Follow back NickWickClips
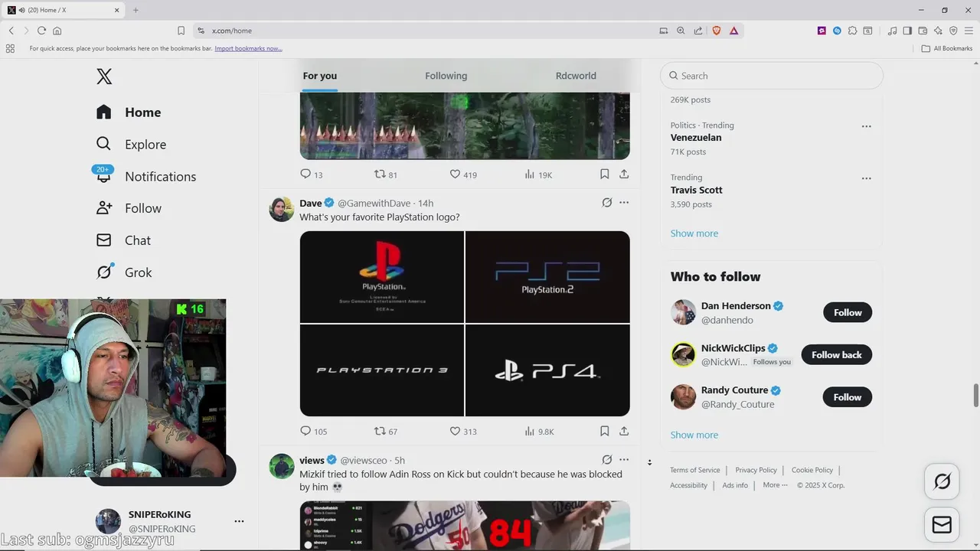Screen dimensions: 980x551 836,354
